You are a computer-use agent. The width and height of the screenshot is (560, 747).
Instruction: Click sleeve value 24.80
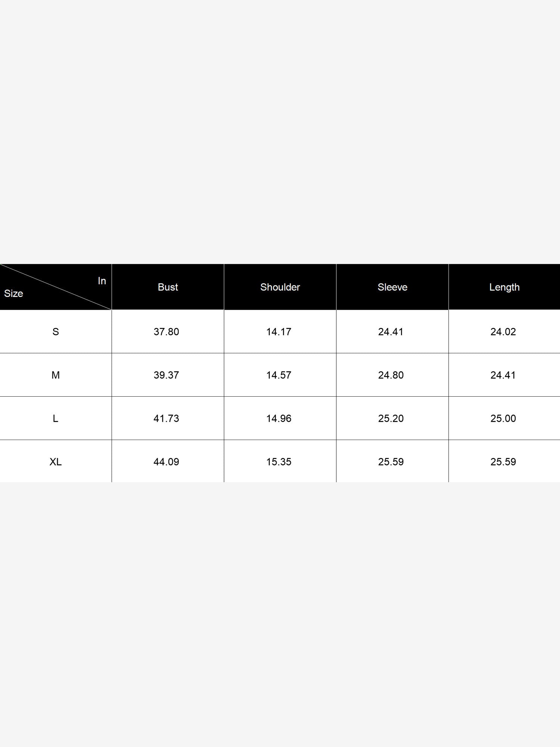click(x=391, y=375)
